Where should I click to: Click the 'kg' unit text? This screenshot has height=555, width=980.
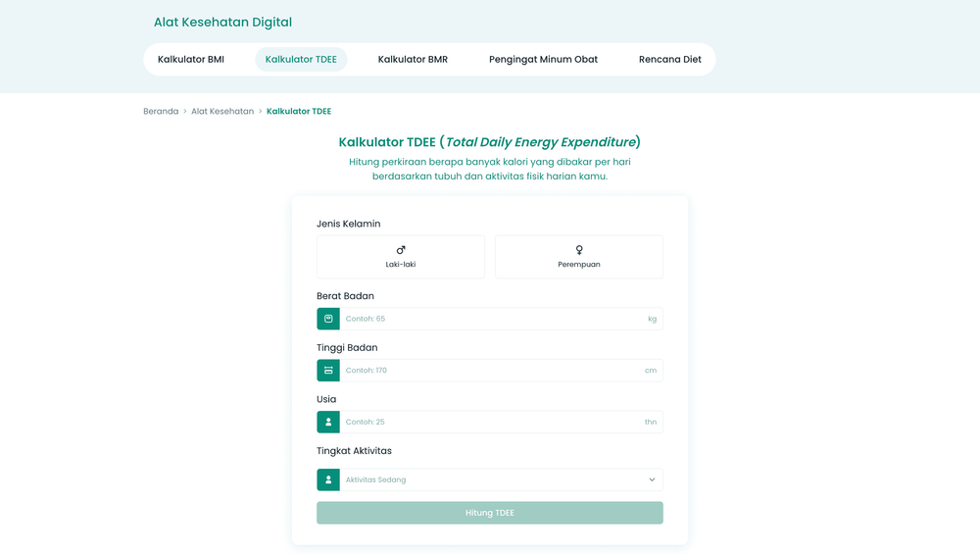point(652,319)
